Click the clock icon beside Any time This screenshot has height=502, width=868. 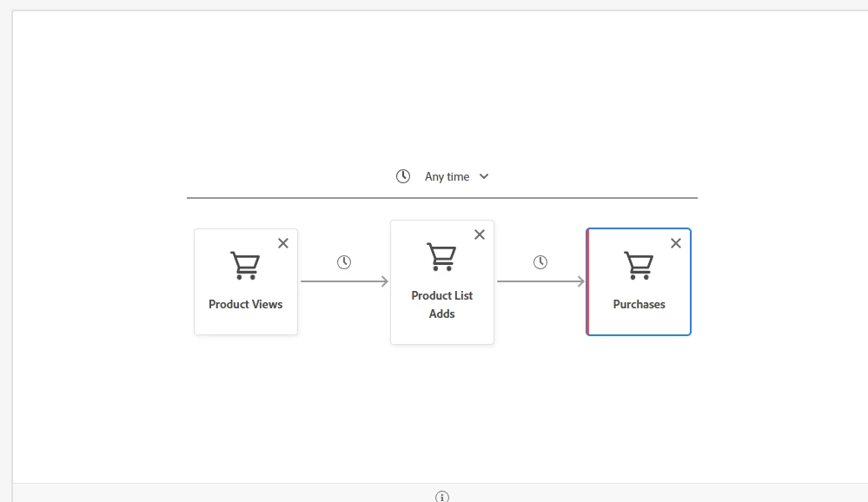[403, 176]
